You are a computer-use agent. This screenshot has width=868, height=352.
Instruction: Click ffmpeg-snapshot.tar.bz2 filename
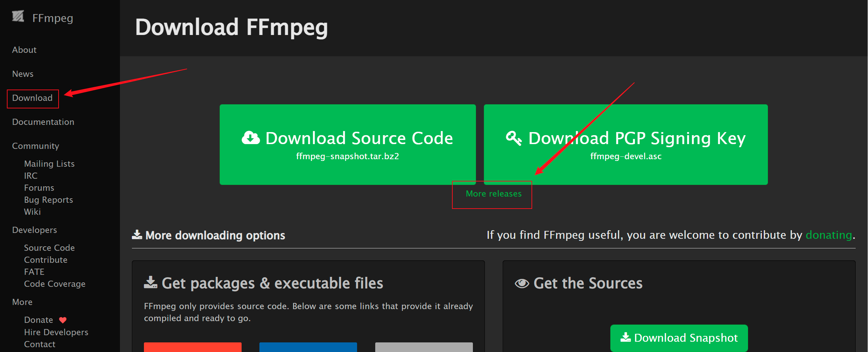[x=347, y=156]
